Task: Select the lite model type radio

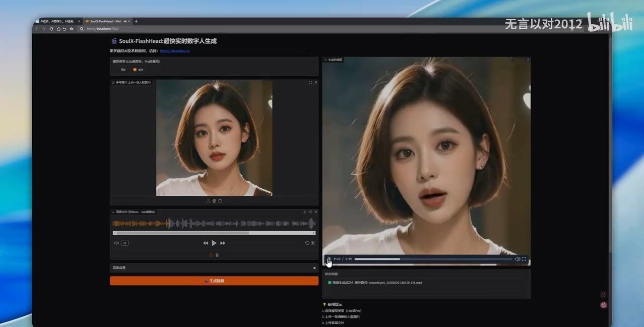Action: pos(120,69)
